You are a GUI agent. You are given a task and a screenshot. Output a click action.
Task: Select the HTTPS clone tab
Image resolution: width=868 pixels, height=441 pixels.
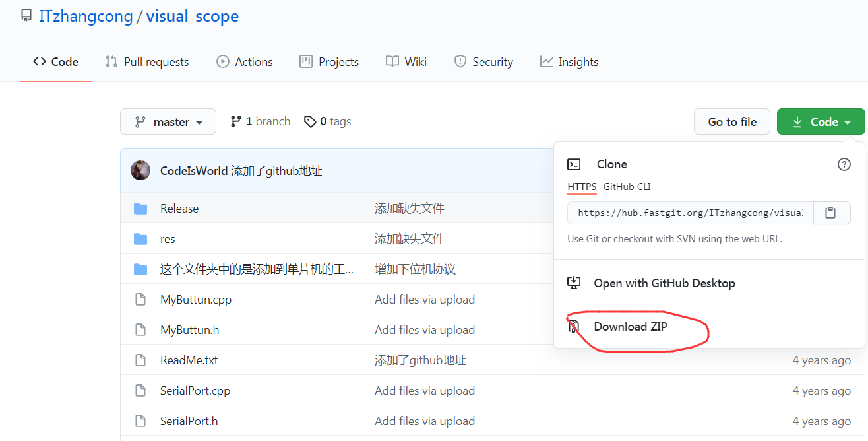(x=582, y=187)
